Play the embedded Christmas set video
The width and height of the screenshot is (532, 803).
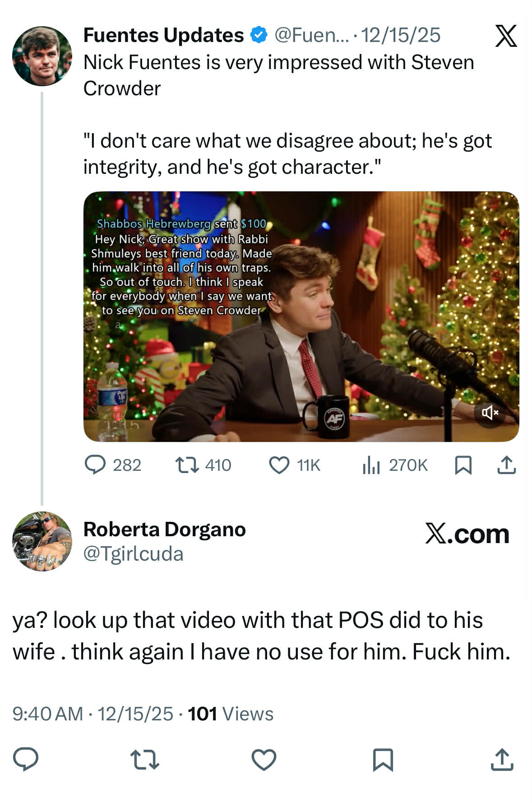[301, 316]
